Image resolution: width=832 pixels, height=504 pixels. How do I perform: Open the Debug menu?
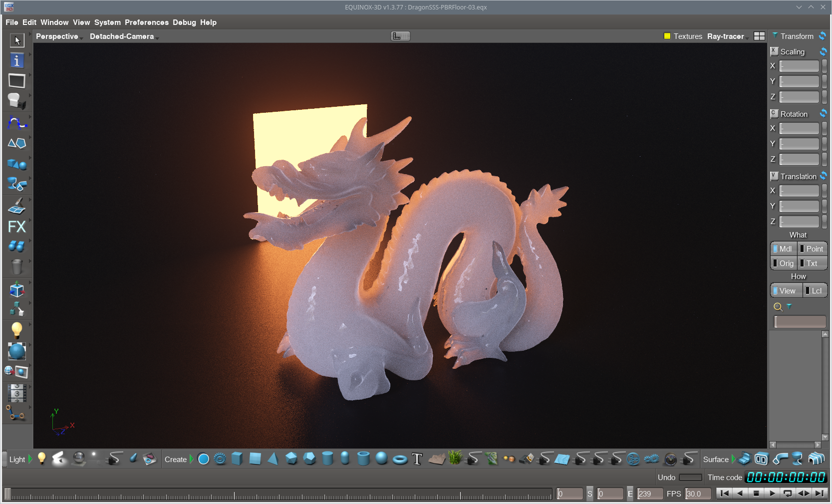(184, 22)
